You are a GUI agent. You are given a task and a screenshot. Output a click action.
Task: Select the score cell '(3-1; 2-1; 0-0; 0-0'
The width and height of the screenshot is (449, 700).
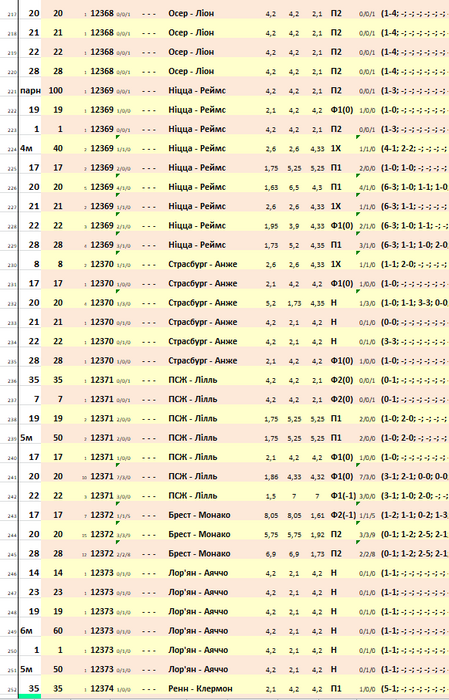[414, 476]
